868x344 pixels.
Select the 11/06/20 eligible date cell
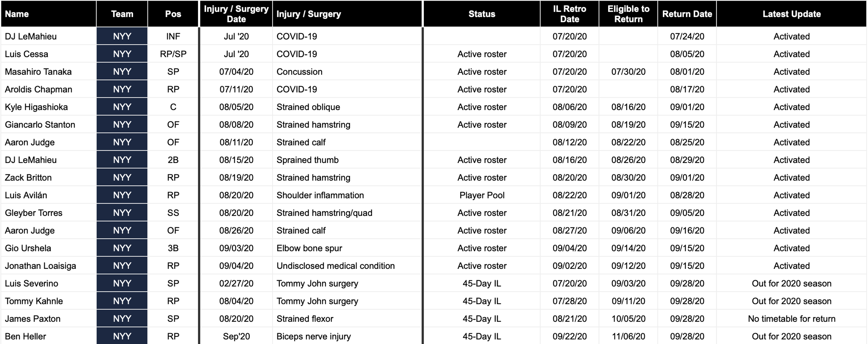628,336
